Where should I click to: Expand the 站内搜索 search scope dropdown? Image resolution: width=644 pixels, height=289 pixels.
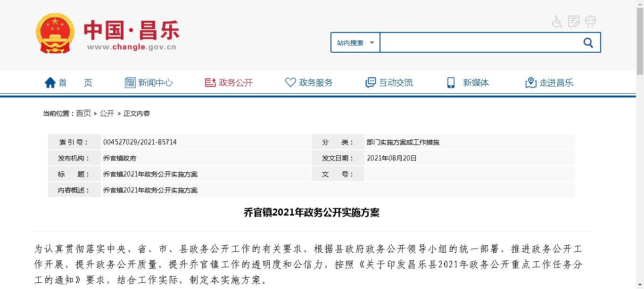[x=355, y=43]
